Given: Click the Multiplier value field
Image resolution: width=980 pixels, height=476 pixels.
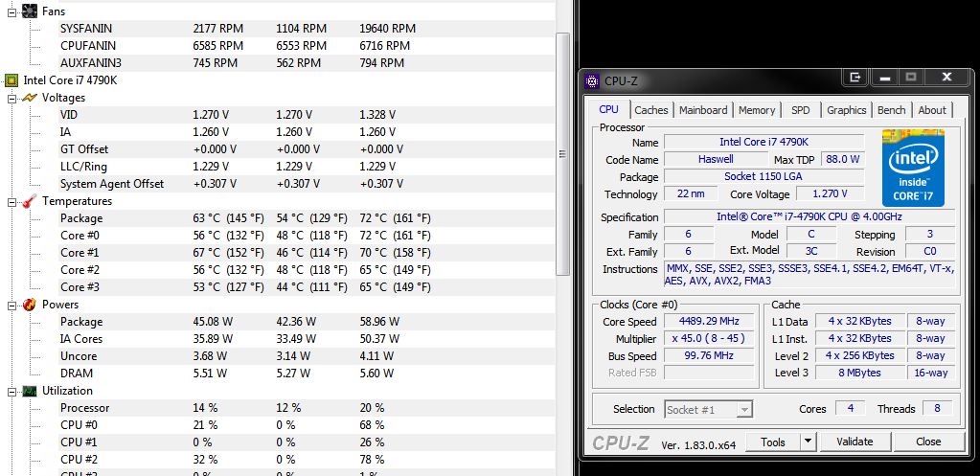Looking at the screenshot, I should pos(709,339).
